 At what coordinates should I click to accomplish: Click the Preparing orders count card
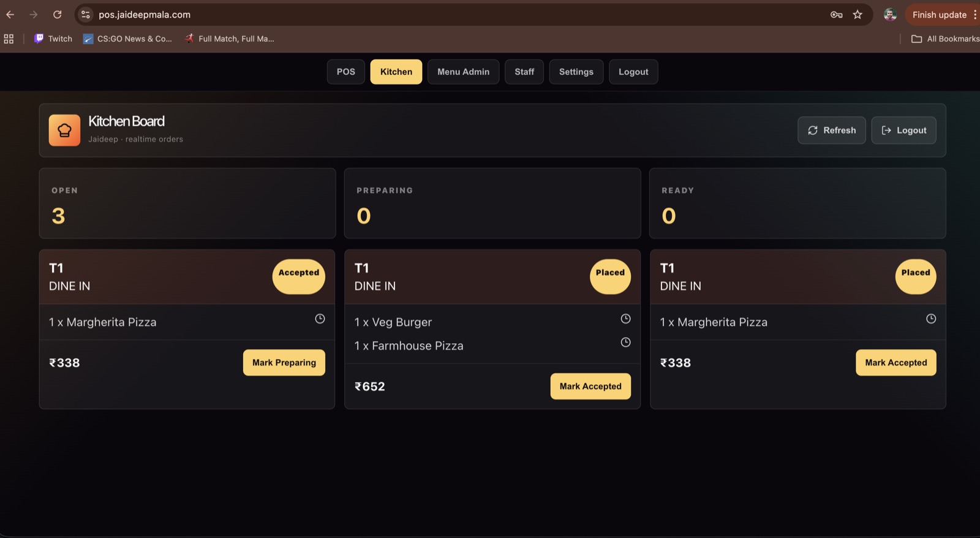click(492, 203)
